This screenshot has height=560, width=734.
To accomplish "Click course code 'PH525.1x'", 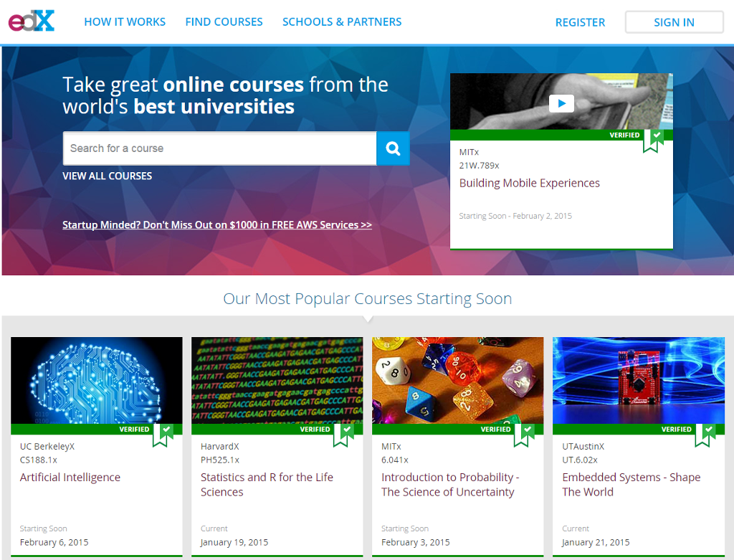I will click(x=219, y=460).
